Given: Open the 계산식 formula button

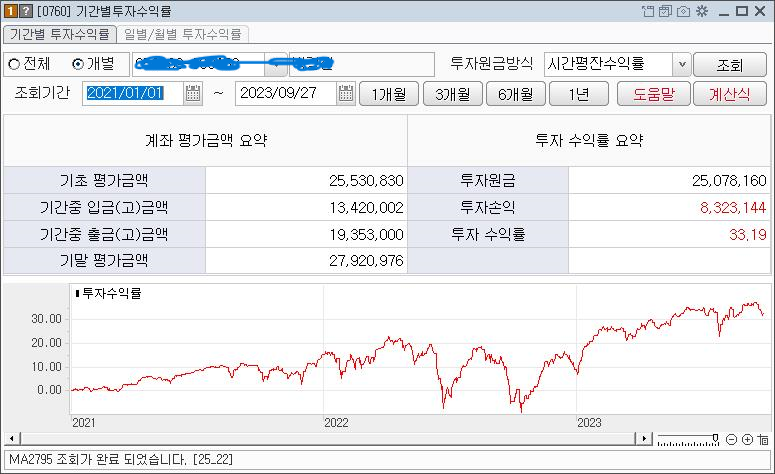Looking at the screenshot, I should click(730, 94).
